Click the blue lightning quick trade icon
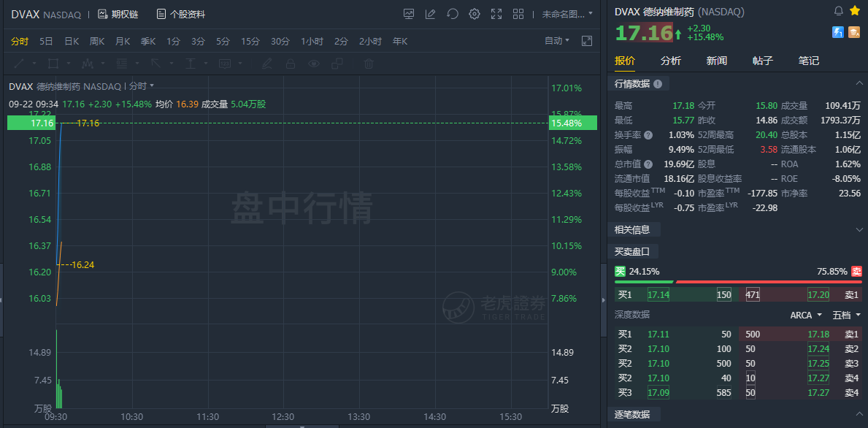This screenshot has height=428, width=868. coord(838,33)
